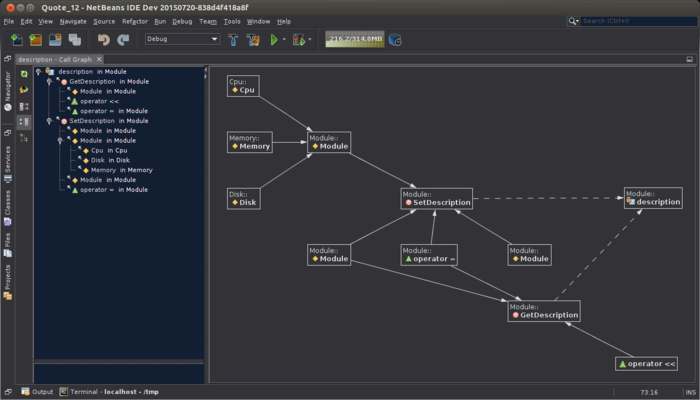Click the Save All toolbar icon

pyautogui.click(x=74, y=40)
